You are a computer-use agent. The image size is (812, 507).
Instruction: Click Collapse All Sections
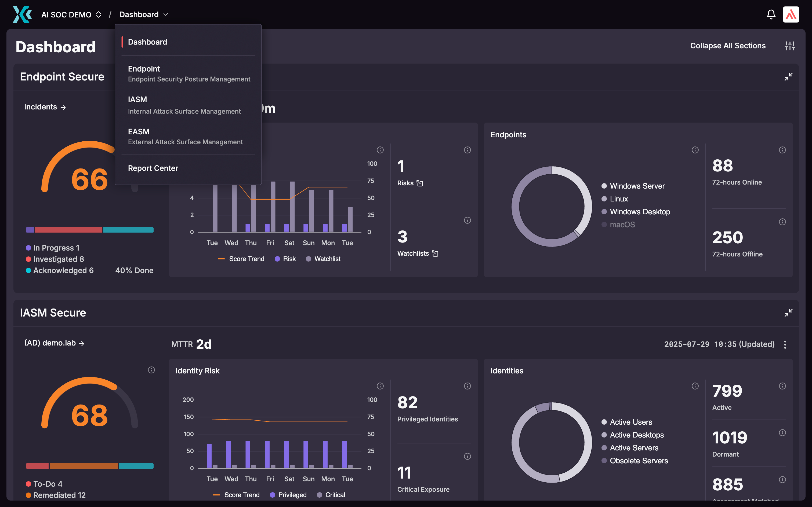click(x=727, y=46)
